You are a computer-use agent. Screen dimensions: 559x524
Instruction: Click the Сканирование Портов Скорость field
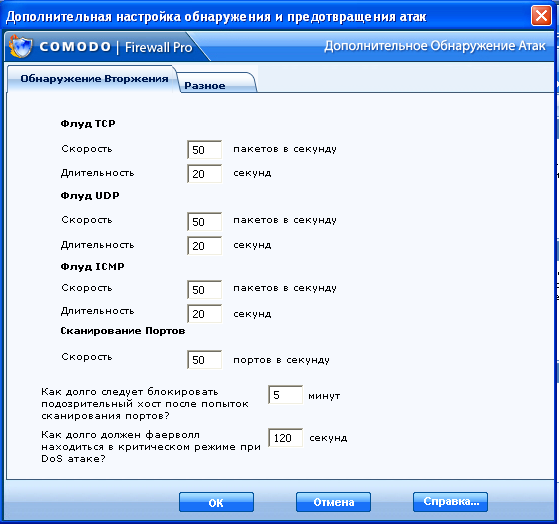[x=204, y=360]
